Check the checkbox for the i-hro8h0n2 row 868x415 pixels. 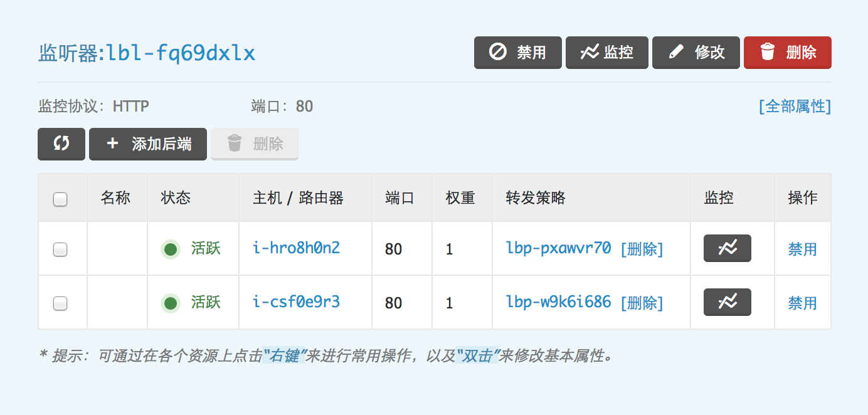point(60,250)
